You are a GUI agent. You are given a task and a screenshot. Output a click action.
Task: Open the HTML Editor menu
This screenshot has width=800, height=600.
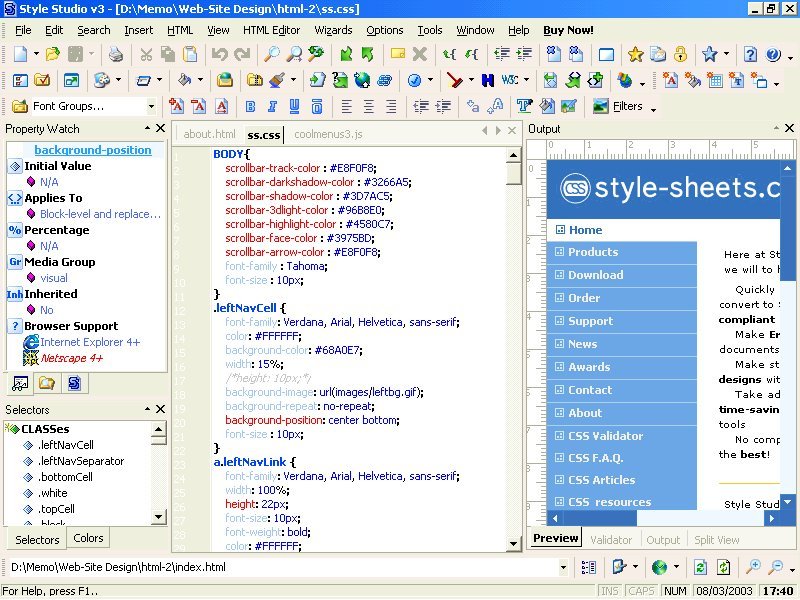coord(271,30)
